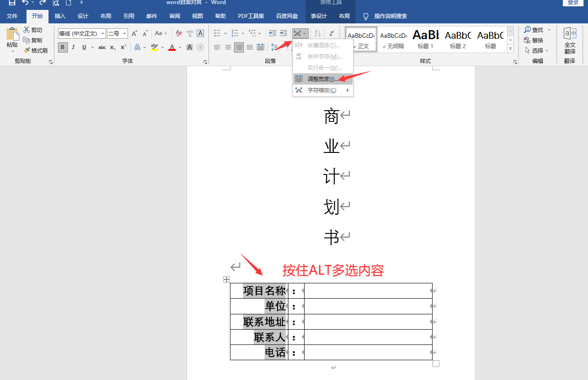Viewport: 588px width, 380px height.
Task: Click the Increase Indent icon
Action: (283, 33)
